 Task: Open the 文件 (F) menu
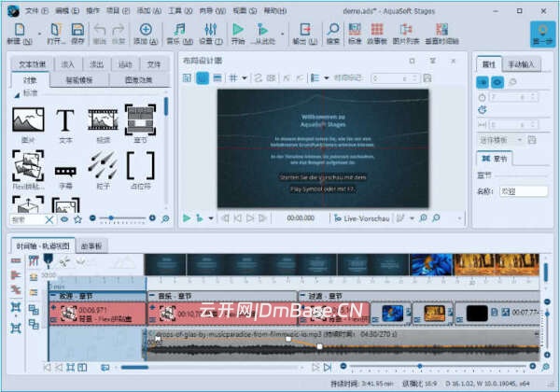36,11
